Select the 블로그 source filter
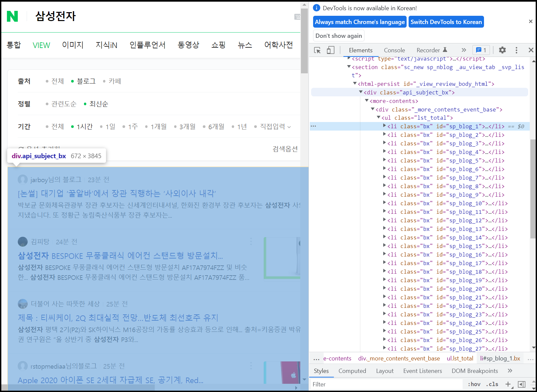Image resolution: width=537 pixels, height=392 pixels. point(83,81)
